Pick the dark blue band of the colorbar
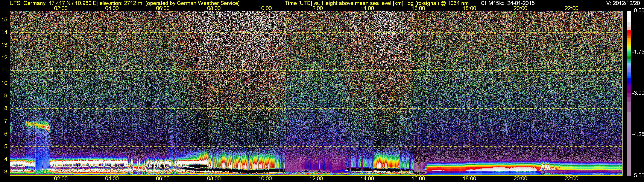This screenshot has width=644, height=182. pos(629,81)
